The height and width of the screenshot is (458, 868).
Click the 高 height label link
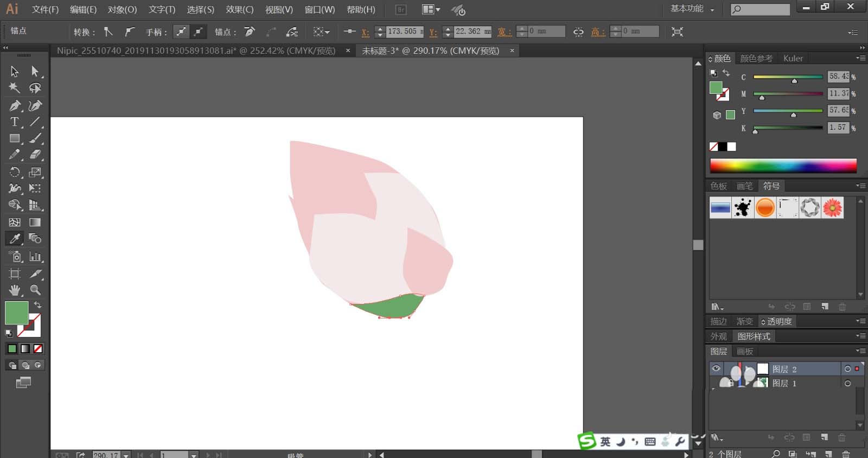tap(597, 32)
